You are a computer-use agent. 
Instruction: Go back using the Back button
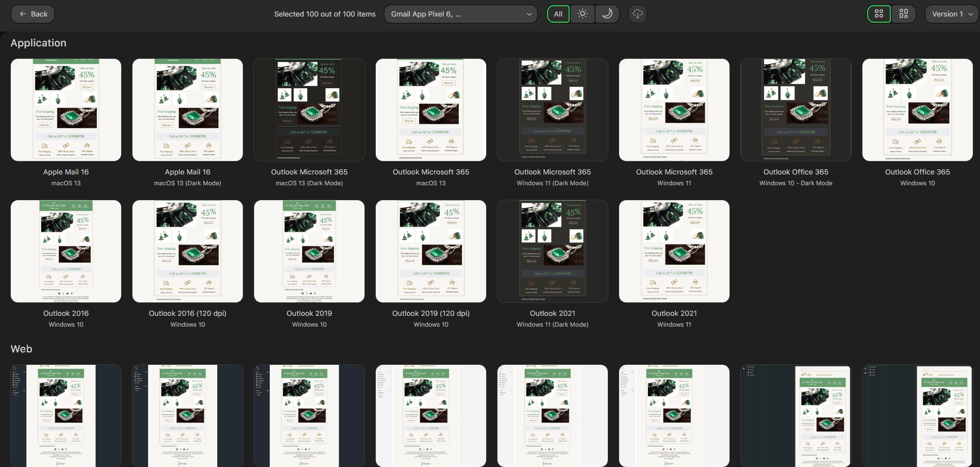[x=34, y=14]
